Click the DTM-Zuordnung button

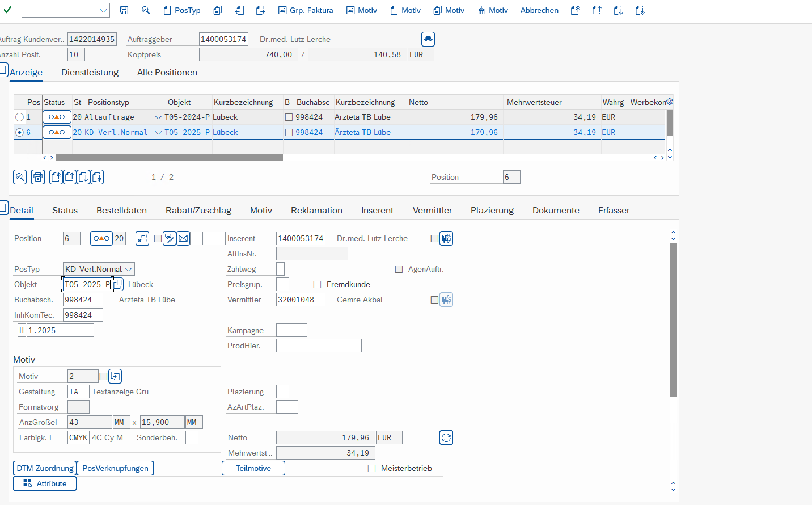[x=45, y=468]
